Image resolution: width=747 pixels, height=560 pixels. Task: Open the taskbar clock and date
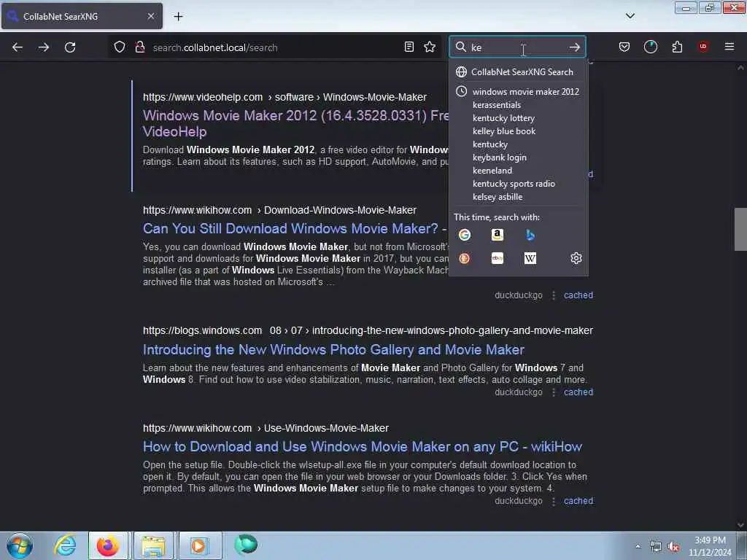coord(710,546)
